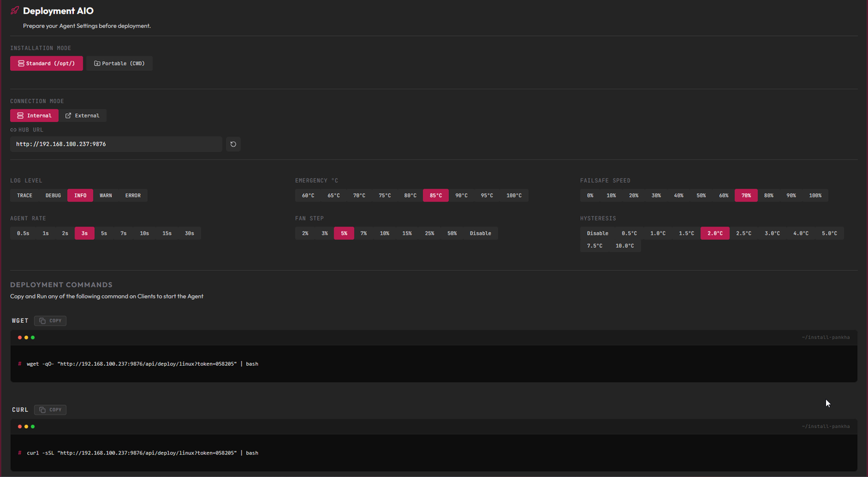Set log level to WARN
The image size is (868, 477).
106,195
